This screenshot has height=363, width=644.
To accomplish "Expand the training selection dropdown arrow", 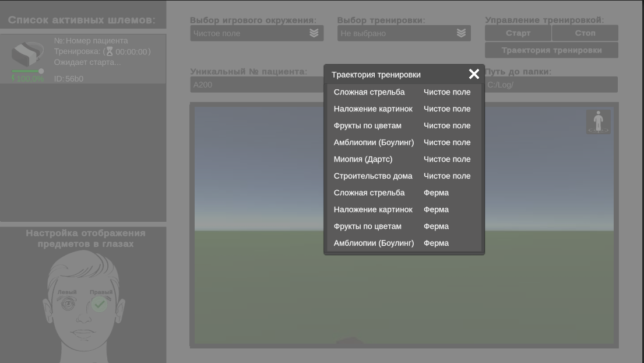I will [x=461, y=33].
